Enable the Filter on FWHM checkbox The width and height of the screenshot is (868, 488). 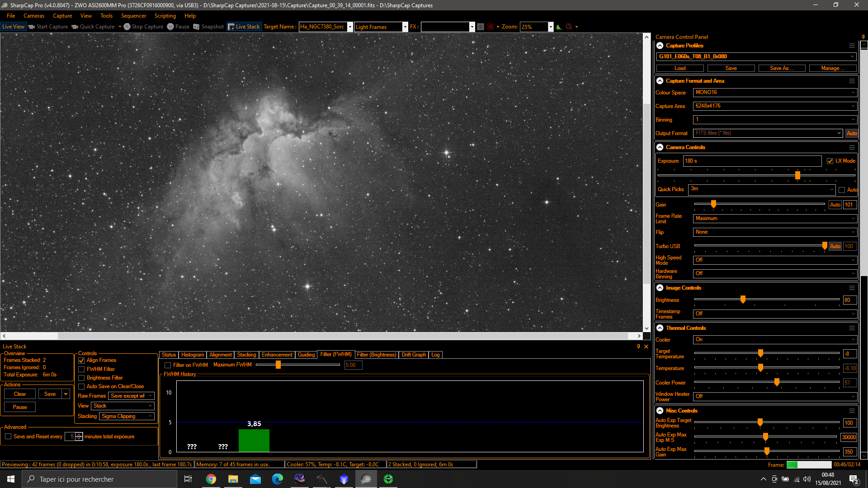tap(168, 365)
